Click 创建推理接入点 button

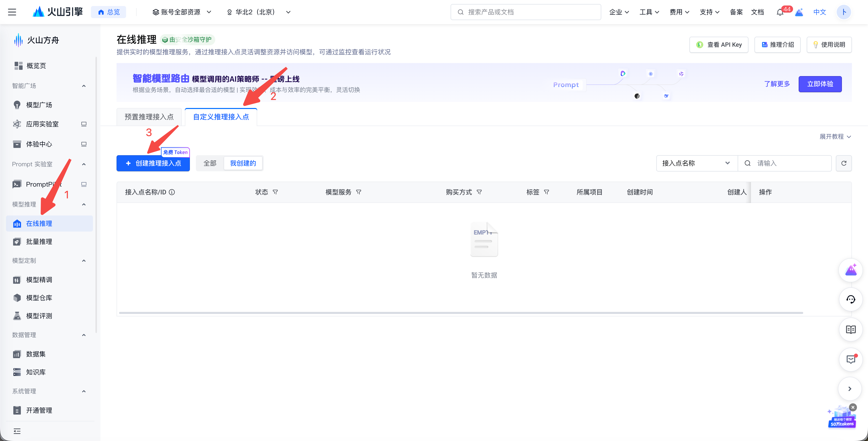pyautogui.click(x=153, y=163)
